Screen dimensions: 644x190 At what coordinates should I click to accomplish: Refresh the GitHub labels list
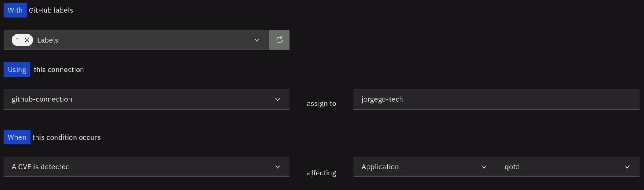(280, 40)
